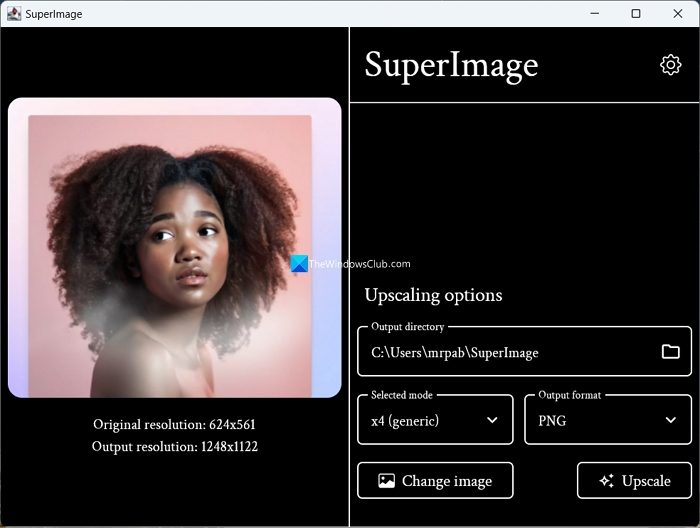700x528 pixels.
Task: Maximize the SuperImage window
Action: [x=636, y=13]
